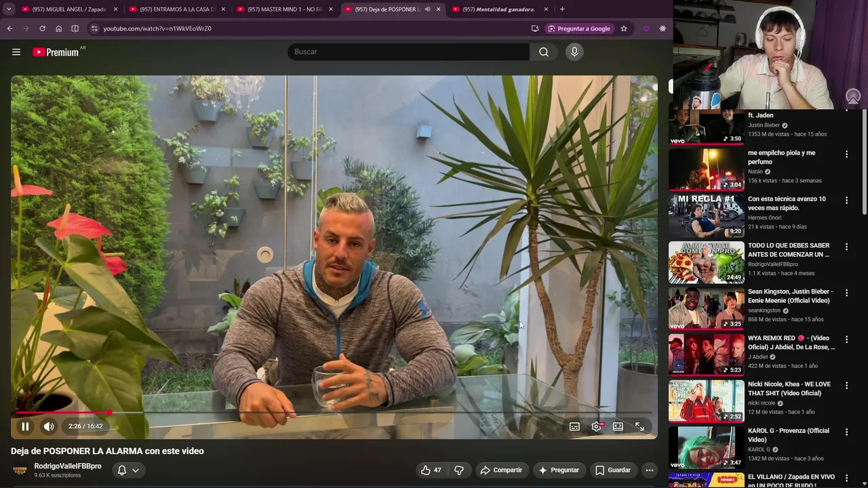Click the search magnifier button

pyautogui.click(x=544, y=52)
